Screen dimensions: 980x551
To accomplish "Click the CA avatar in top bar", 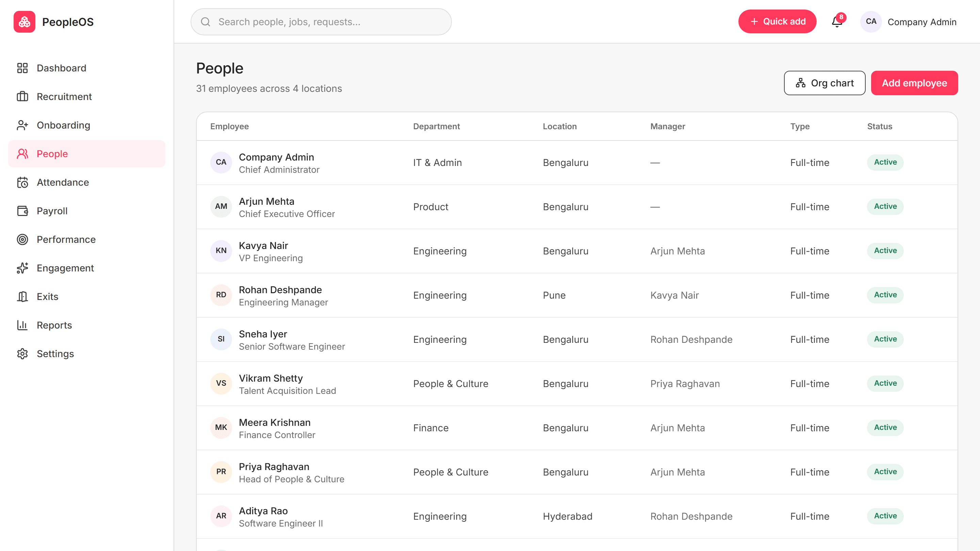I will coord(871,22).
